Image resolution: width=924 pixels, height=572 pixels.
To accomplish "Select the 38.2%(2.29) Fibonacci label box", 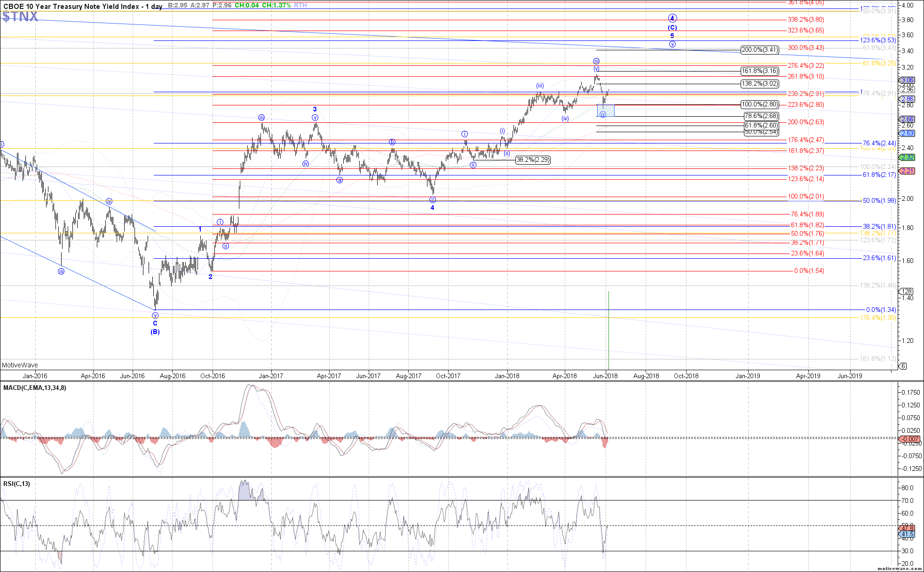I will (533, 160).
